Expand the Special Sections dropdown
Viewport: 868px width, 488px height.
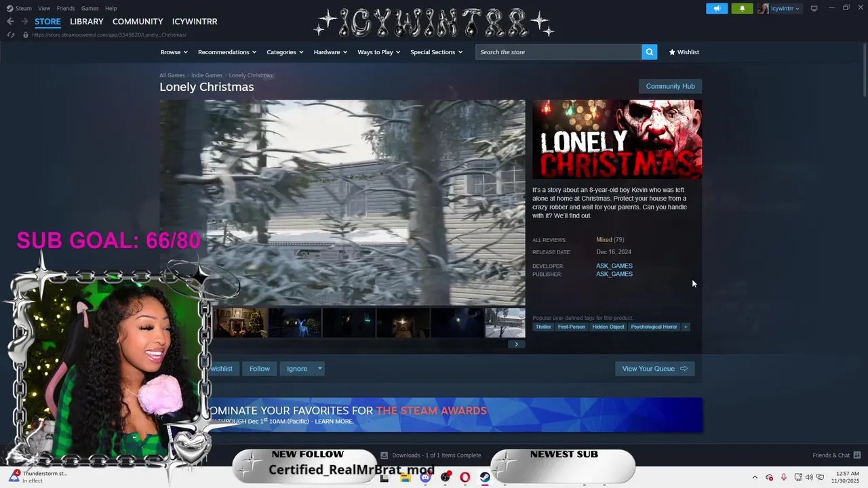pyautogui.click(x=436, y=52)
